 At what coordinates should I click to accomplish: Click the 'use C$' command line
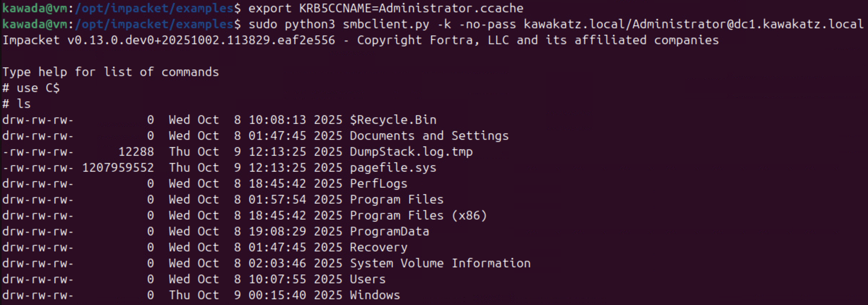point(38,88)
